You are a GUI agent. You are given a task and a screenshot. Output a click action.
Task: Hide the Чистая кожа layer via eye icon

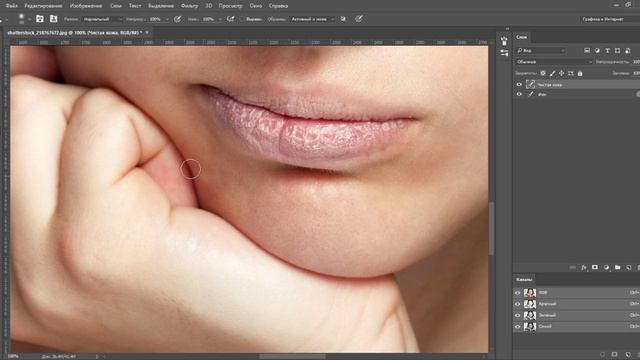(x=519, y=84)
